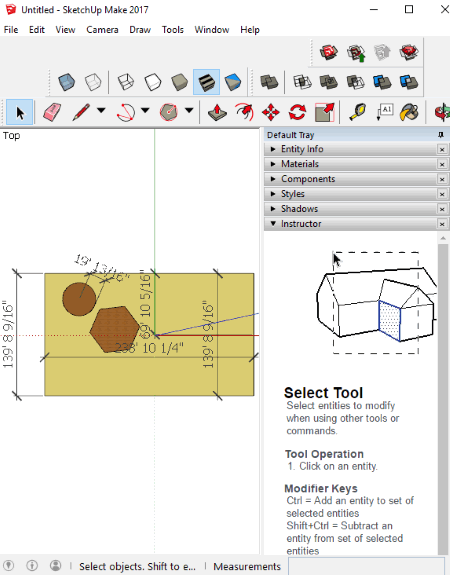Close the Instructor panel
This screenshot has height=575, width=450.
pyautogui.click(x=442, y=224)
